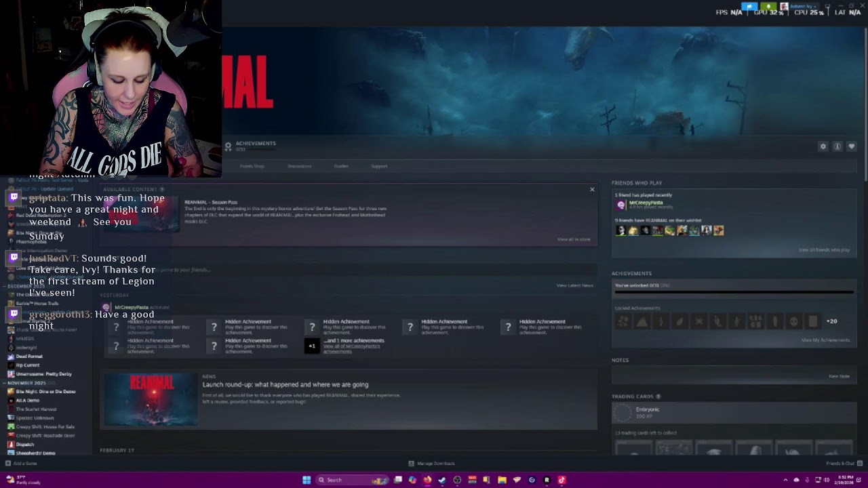The width and height of the screenshot is (868, 488).
Task: Close the Available Content banner
Action: coord(592,190)
